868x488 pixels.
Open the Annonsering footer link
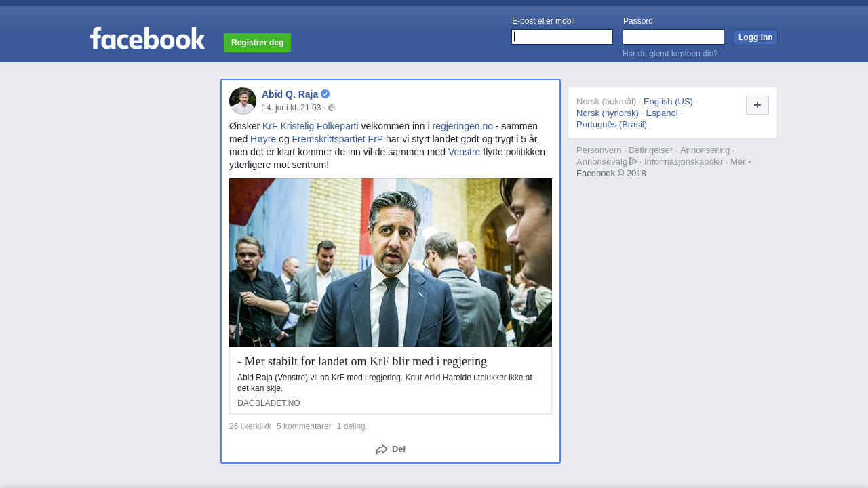click(x=705, y=150)
